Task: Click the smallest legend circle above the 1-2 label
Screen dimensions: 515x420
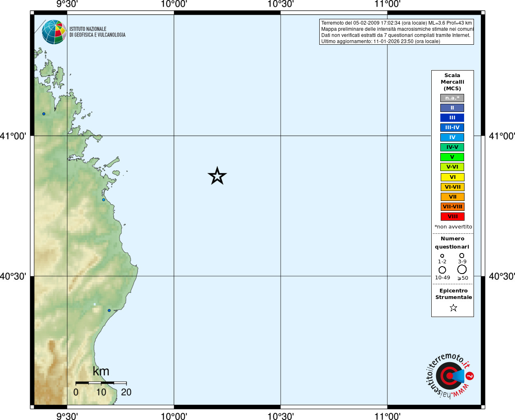Action: (x=442, y=256)
